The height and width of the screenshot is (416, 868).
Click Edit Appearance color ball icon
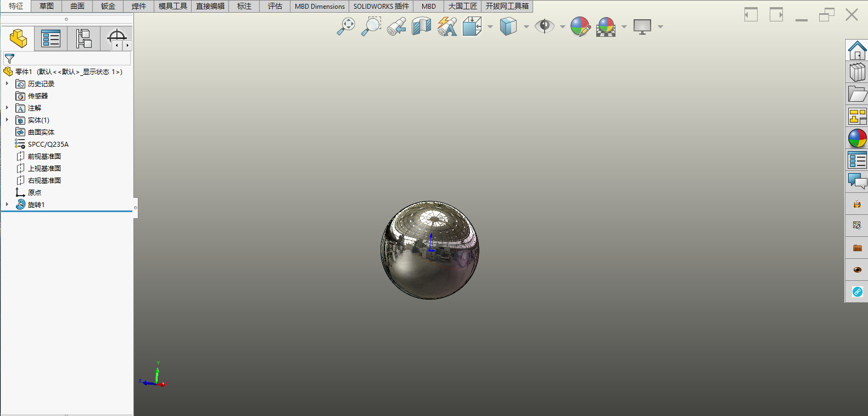[580, 26]
